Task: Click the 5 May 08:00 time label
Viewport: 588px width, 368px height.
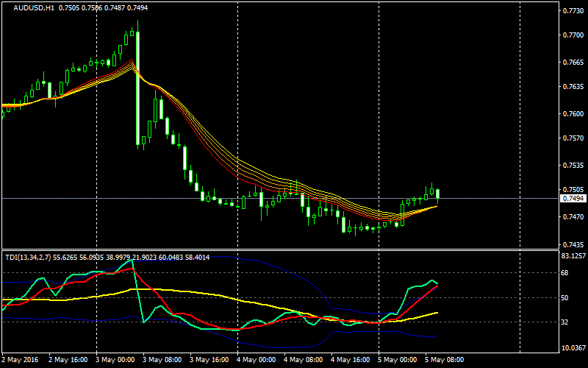Action: (444, 360)
